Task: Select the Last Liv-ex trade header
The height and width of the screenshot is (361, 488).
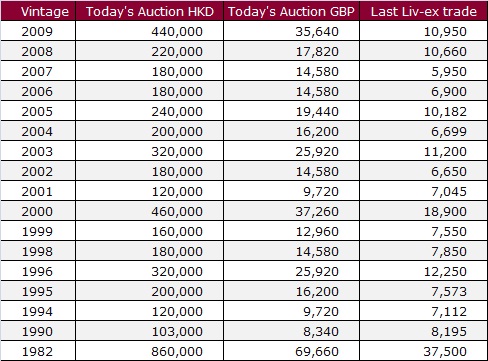Action: point(424,12)
